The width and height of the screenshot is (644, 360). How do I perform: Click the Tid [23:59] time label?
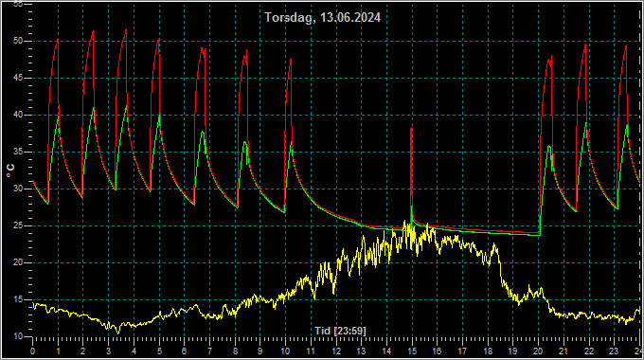340,331
